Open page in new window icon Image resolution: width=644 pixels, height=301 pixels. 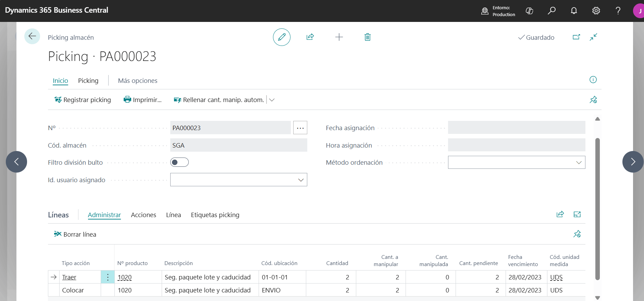coord(576,37)
